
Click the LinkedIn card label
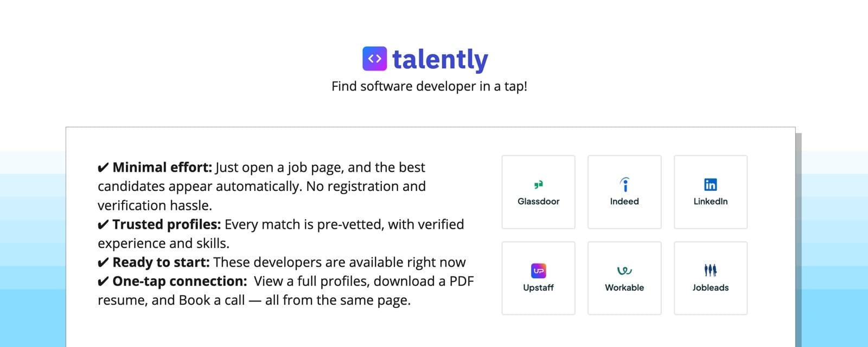pos(711,201)
